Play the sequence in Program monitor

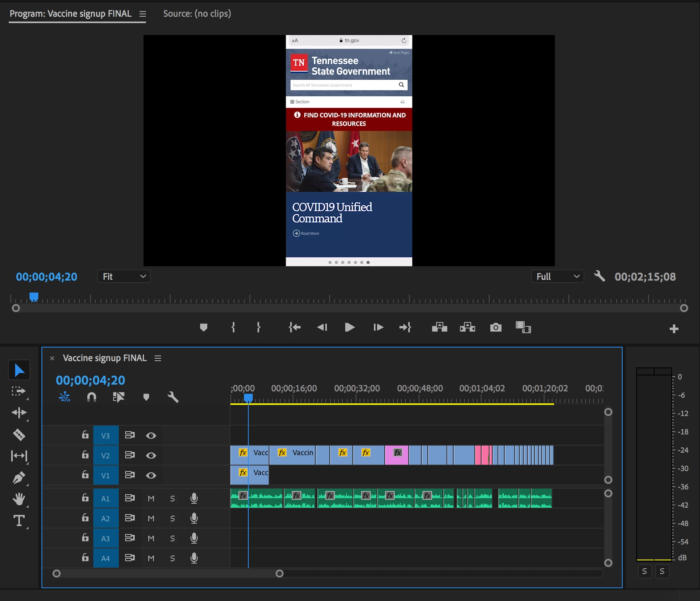pyautogui.click(x=350, y=327)
